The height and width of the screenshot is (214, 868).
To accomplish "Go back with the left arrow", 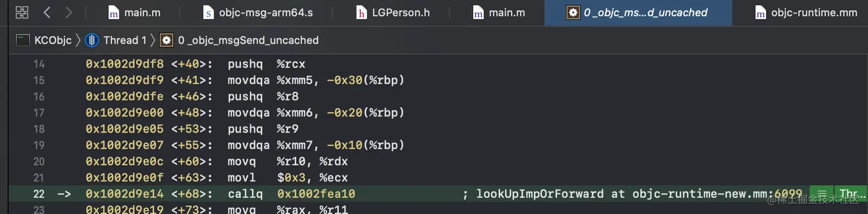I will (48, 12).
